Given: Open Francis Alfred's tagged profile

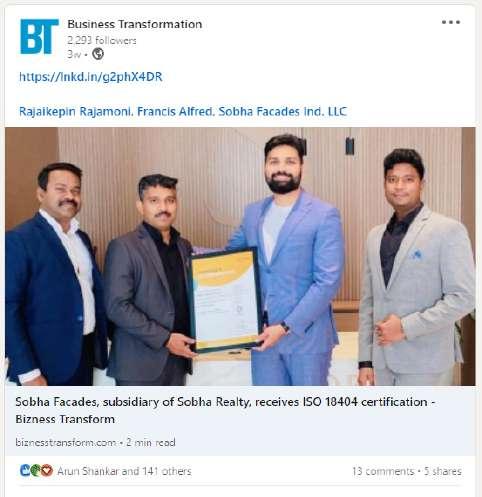Looking at the screenshot, I should coord(175,111).
